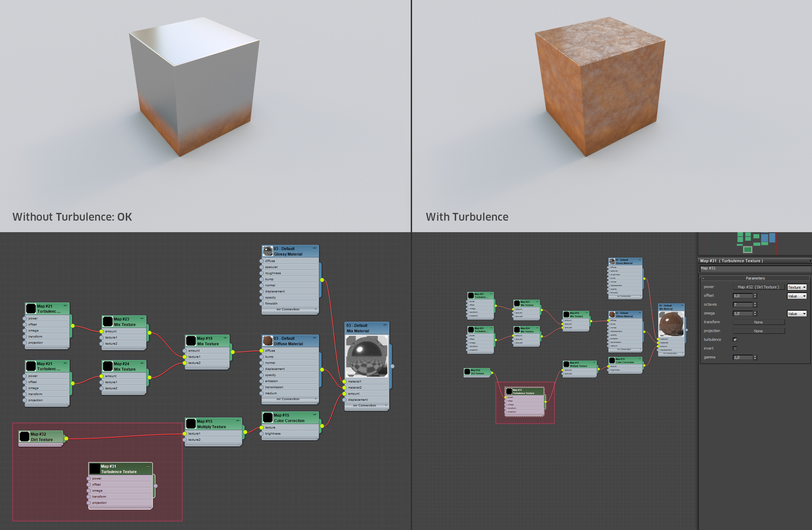Collapse the Map #24 Mix Texture node
Image resolution: width=812 pixels, height=530 pixels.
142,363
